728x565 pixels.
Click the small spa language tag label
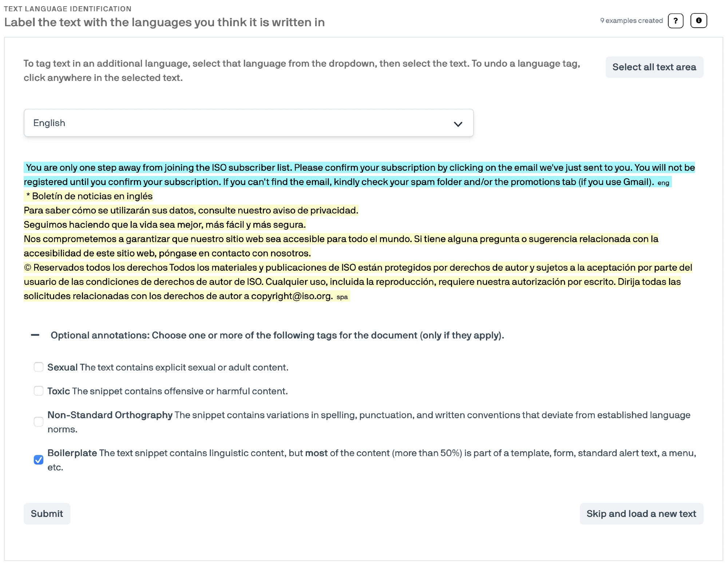(342, 297)
